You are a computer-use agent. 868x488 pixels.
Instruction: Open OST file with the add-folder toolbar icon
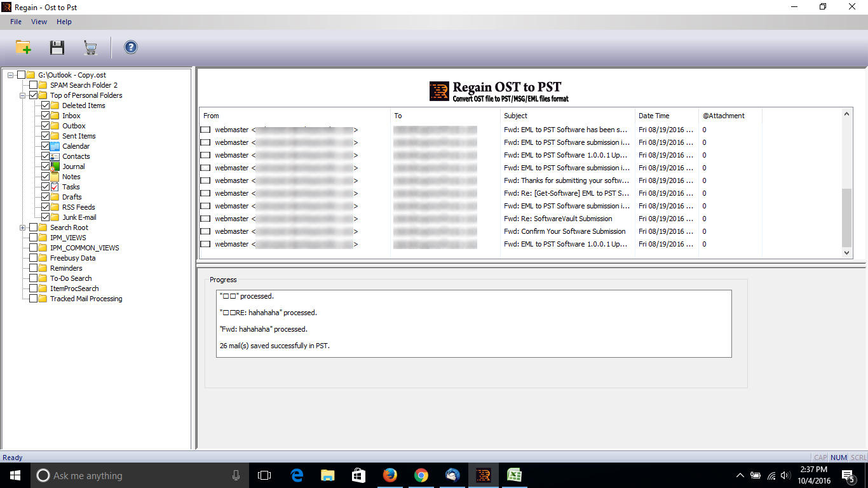pyautogui.click(x=24, y=47)
